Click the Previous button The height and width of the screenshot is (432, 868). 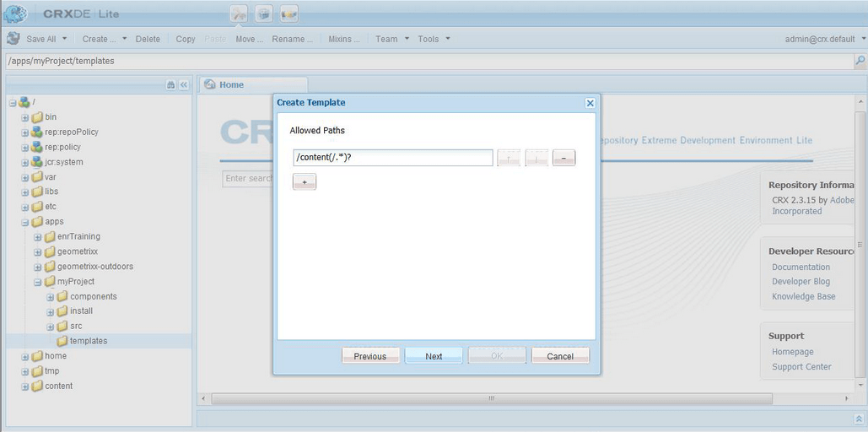point(370,356)
